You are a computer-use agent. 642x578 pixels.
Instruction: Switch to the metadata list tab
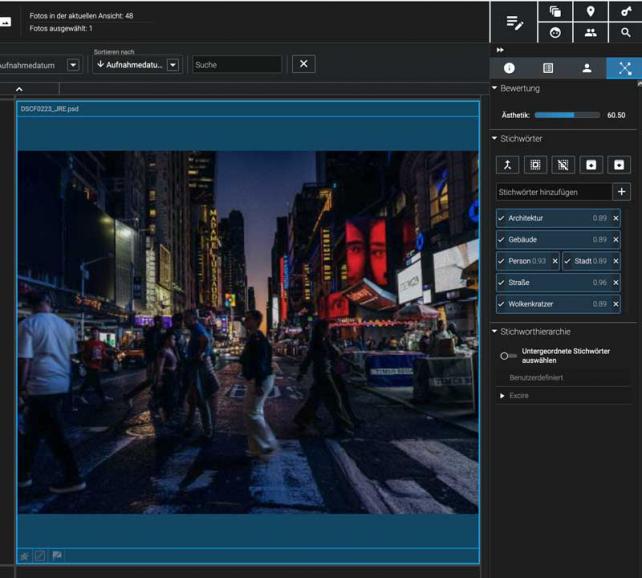(x=548, y=68)
